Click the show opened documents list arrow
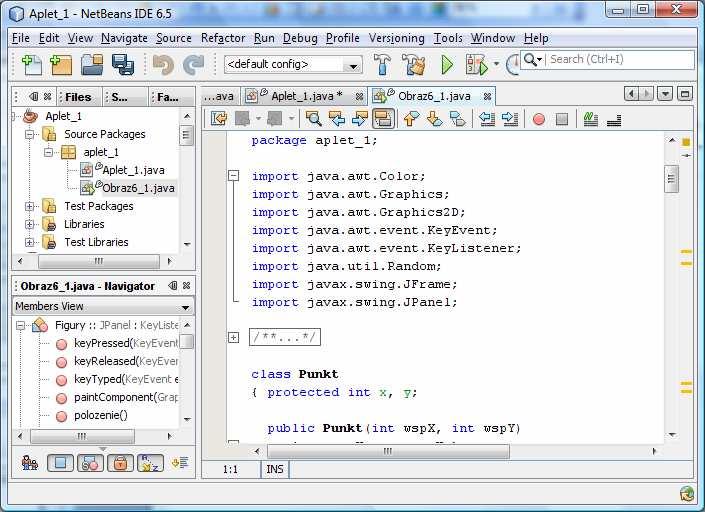705x512 pixels. (665, 94)
